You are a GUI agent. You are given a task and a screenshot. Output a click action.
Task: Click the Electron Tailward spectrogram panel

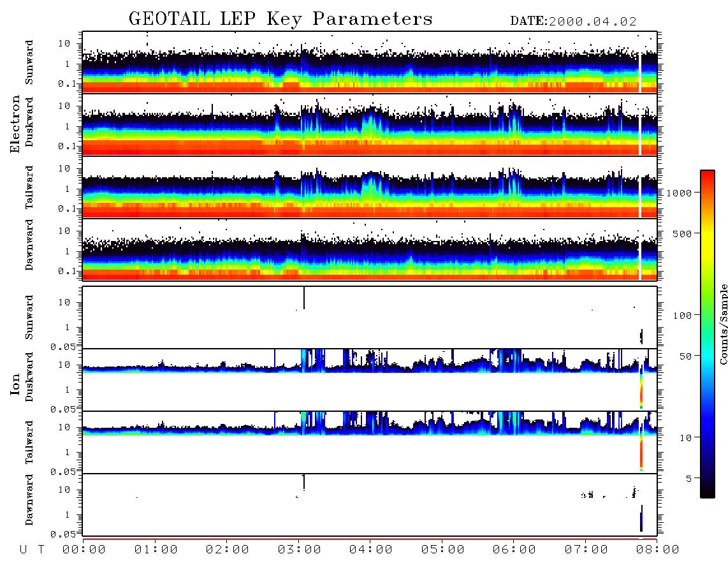pos(370,187)
